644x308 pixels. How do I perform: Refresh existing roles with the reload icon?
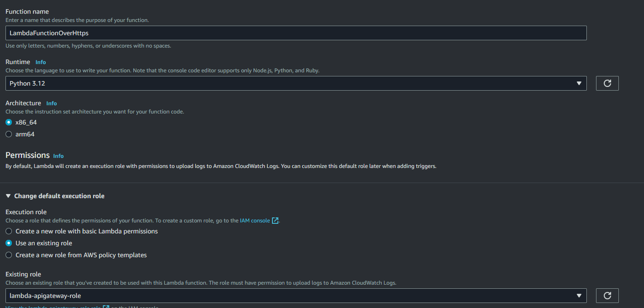[607, 296]
